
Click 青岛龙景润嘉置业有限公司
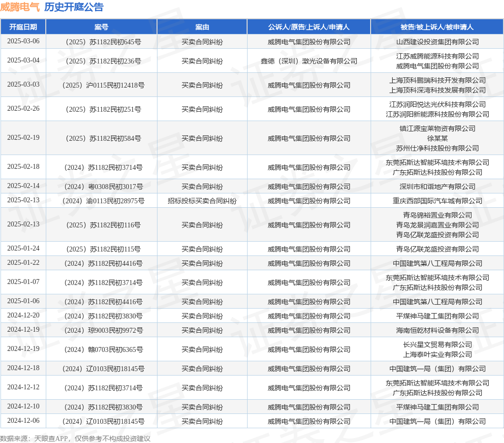click(x=438, y=225)
